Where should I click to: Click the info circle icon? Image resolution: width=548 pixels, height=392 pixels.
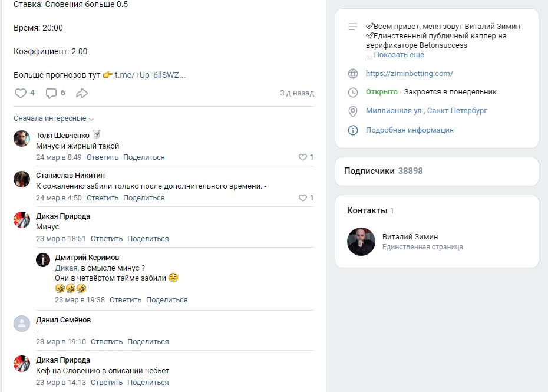[353, 130]
